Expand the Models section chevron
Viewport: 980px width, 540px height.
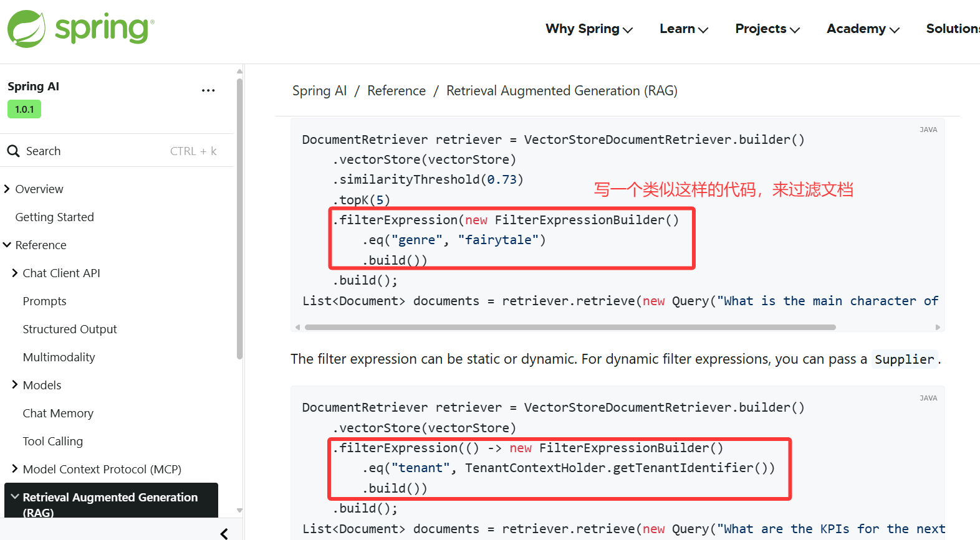tap(14, 385)
